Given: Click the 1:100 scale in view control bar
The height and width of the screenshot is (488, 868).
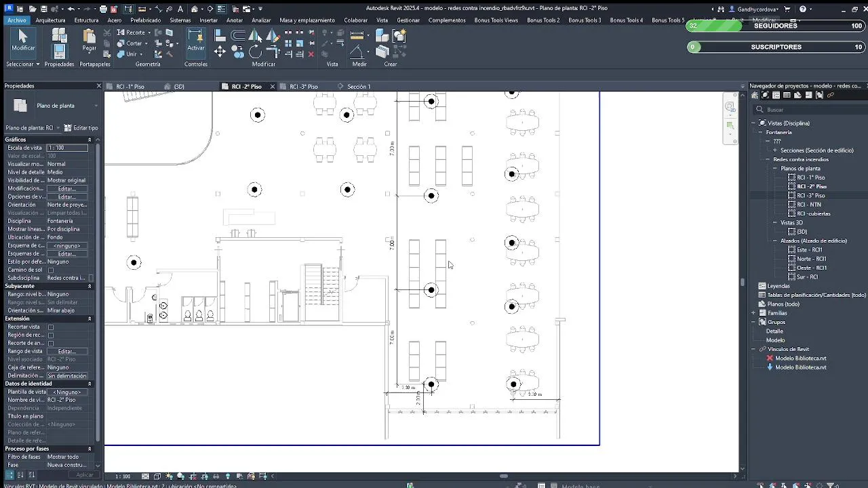Looking at the screenshot, I should coord(123,476).
